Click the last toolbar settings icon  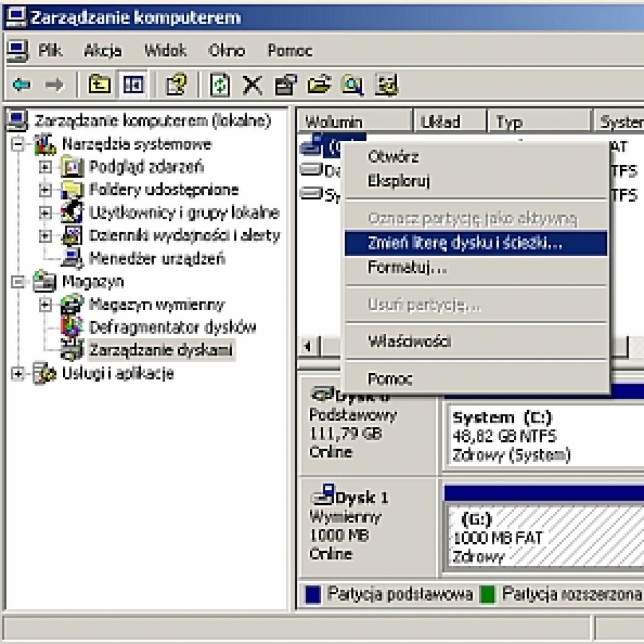[x=386, y=85]
